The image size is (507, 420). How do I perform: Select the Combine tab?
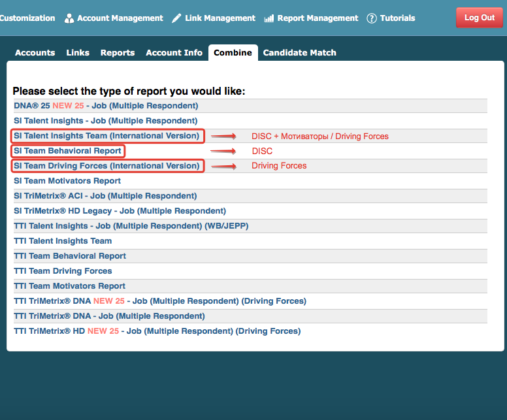(233, 53)
